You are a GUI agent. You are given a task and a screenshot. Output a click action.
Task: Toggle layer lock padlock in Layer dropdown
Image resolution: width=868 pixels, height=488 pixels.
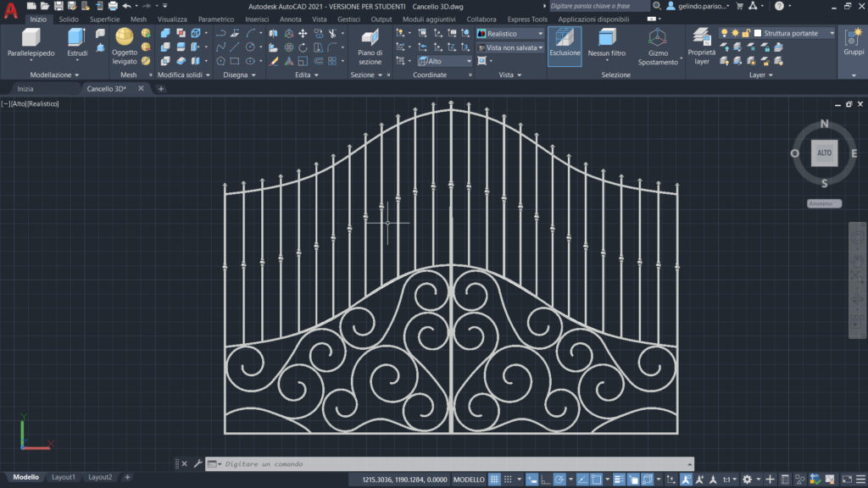[746, 33]
